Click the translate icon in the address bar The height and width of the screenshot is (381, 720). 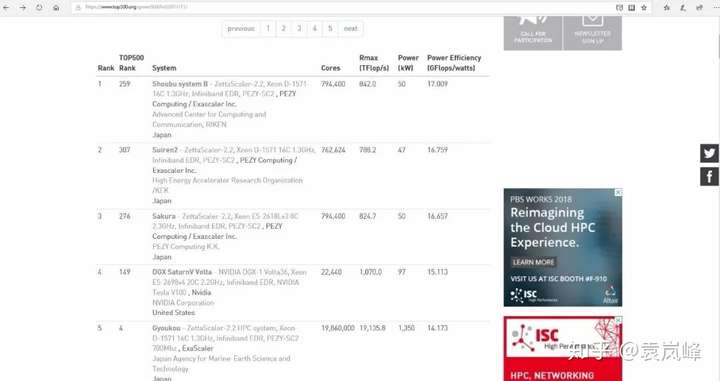pos(619,7)
